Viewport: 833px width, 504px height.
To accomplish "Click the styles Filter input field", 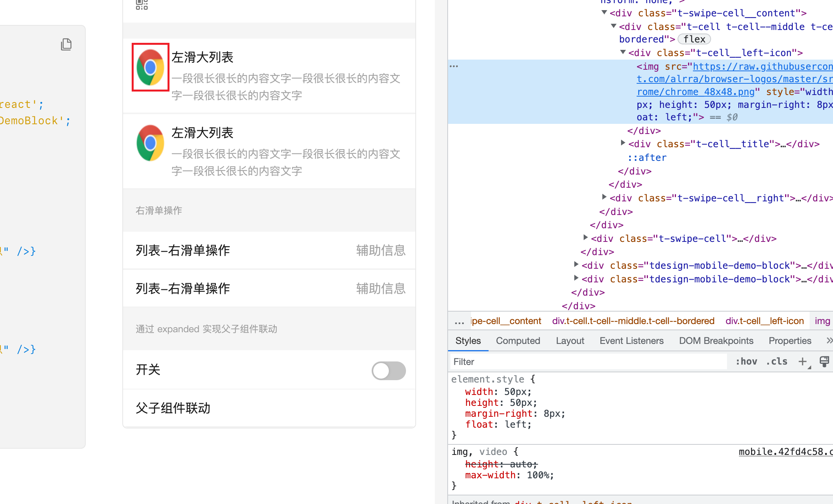I will pos(588,362).
